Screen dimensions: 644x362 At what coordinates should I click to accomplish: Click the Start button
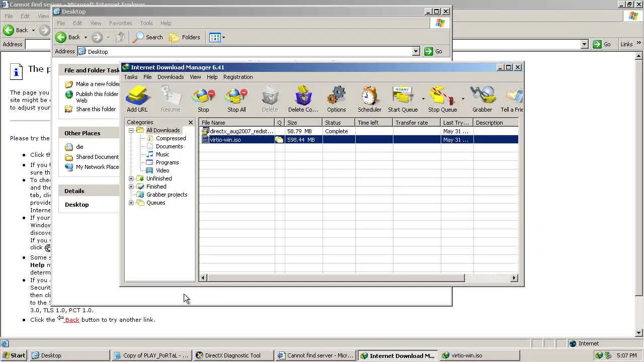14,355
